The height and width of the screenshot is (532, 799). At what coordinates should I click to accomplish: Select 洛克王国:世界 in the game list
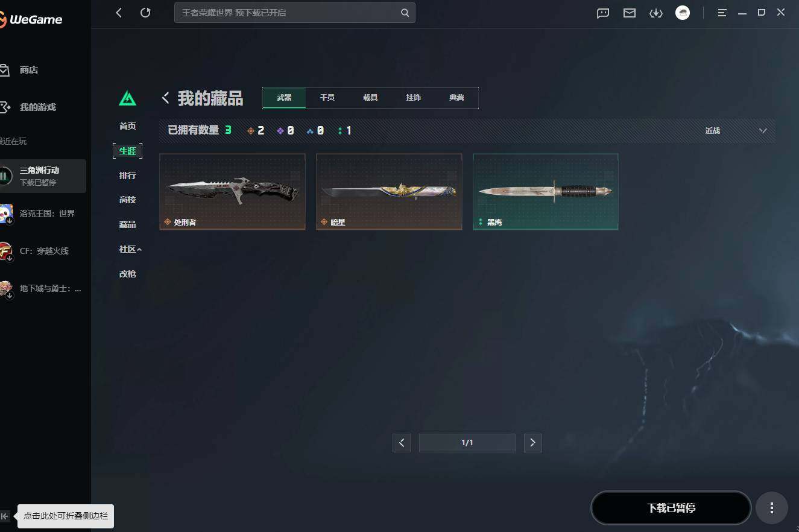click(43, 214)
